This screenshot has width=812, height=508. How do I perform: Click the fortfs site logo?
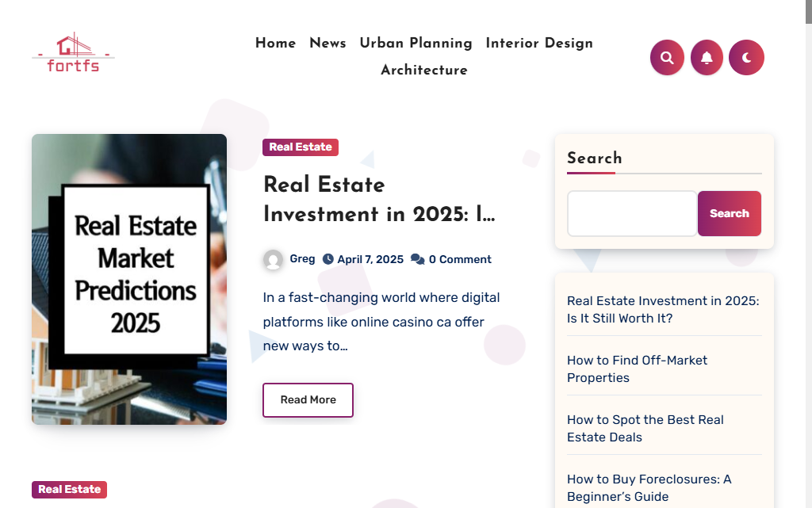pyautogui.click(x=73, y=53)
